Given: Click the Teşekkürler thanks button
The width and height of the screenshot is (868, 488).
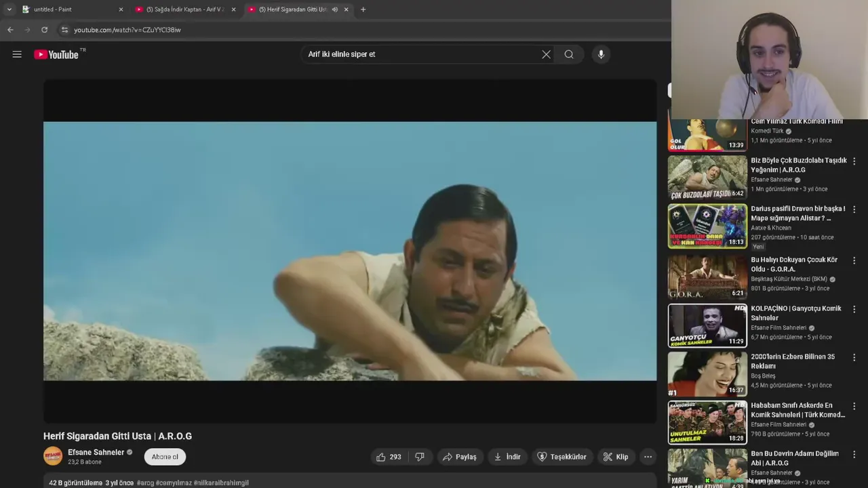Looking at the screenshot, I should click(561, 457).
